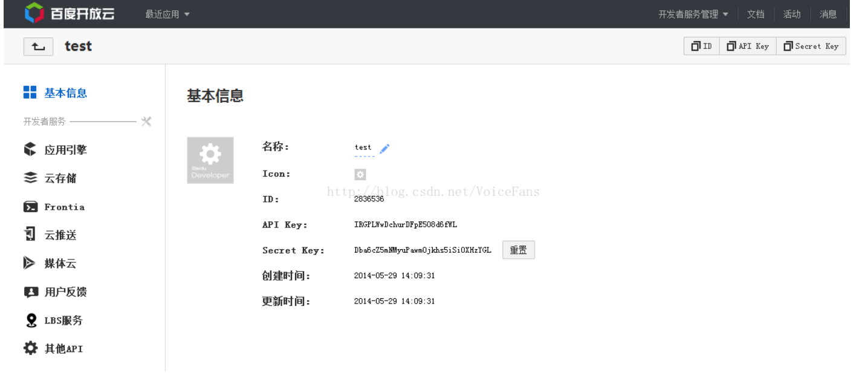Click the large Baidu Developer app thumbnail
The image size is (868, 381).
tap(210, 160)
